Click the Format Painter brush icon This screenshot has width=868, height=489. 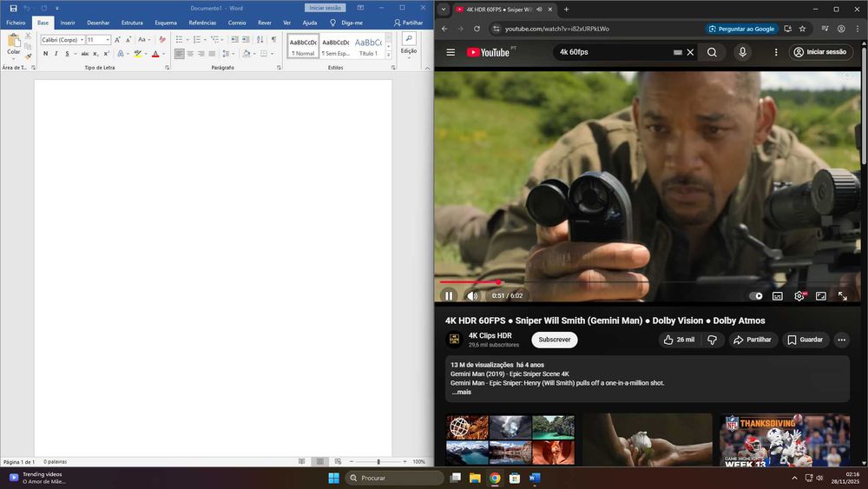point(29,56)
